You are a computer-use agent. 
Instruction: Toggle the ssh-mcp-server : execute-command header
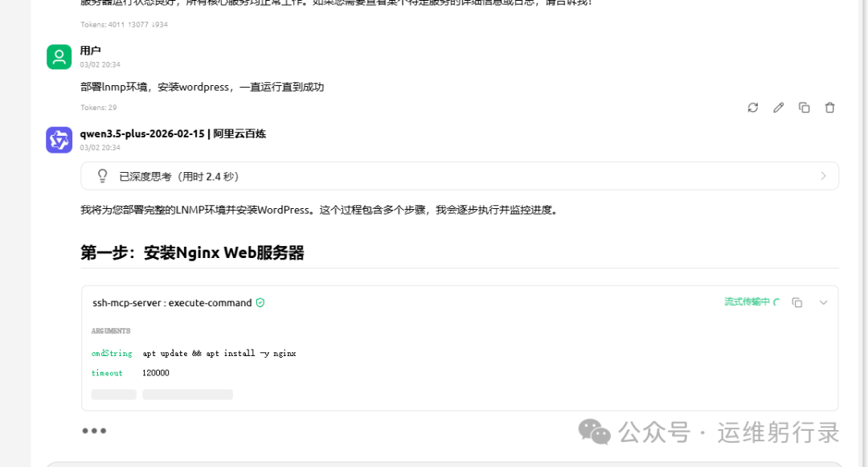tap(172, 303)
